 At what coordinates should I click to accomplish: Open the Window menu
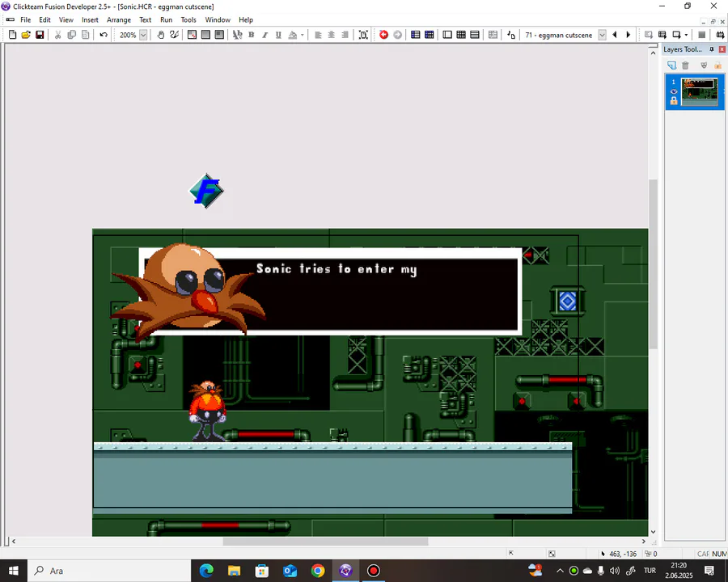click(x=218, y=20)
